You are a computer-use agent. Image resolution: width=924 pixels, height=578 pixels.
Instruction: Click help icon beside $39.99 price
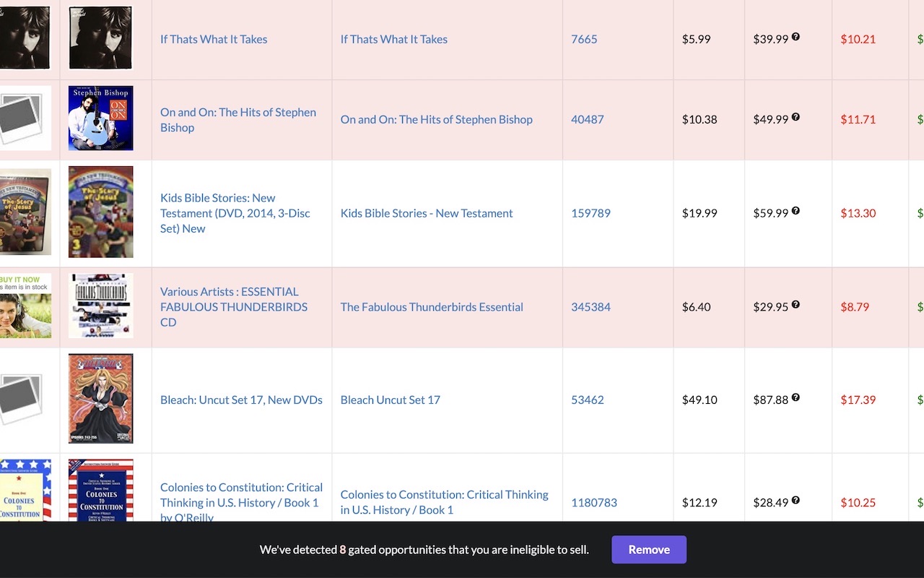[796, 37]
